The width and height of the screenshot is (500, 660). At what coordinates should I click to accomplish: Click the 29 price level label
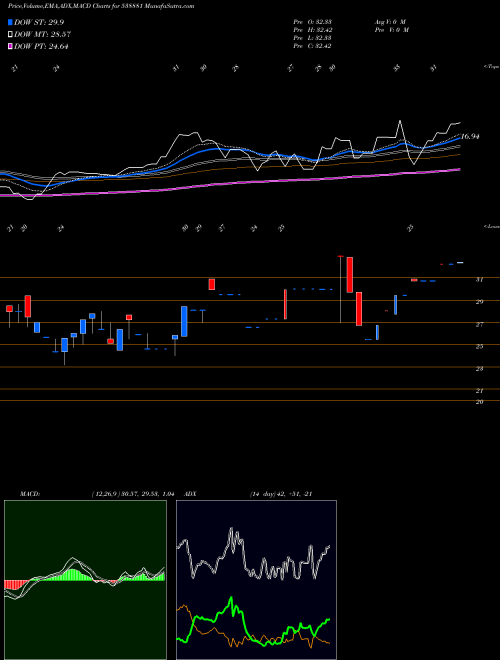click(479, 302)
